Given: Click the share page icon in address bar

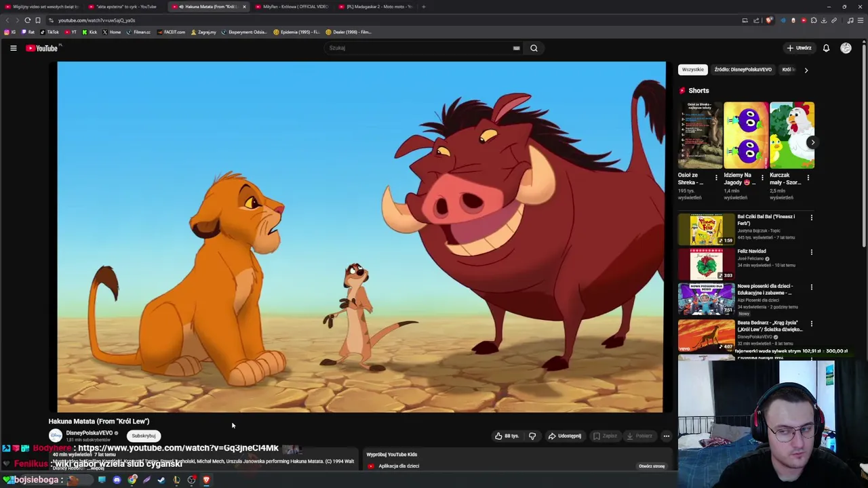Looking at the screenshot, I should tap(756, 20).
